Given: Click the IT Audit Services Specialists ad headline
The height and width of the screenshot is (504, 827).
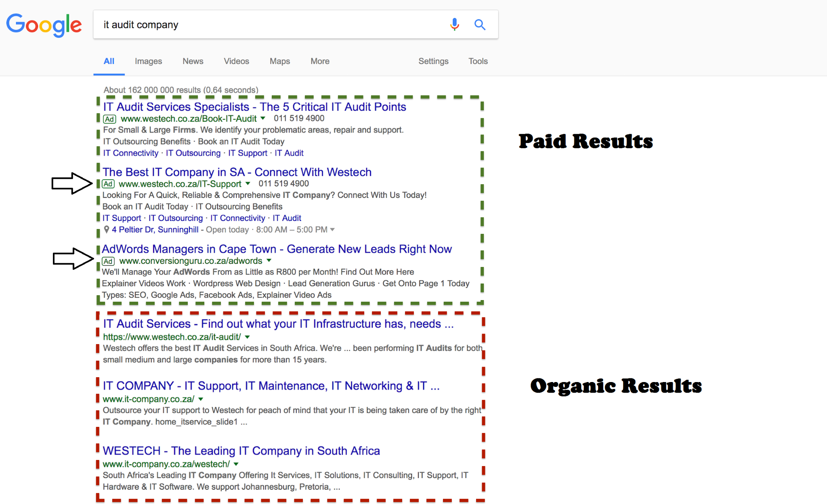Looking at the screenshot, I should [x=254, y=107].
